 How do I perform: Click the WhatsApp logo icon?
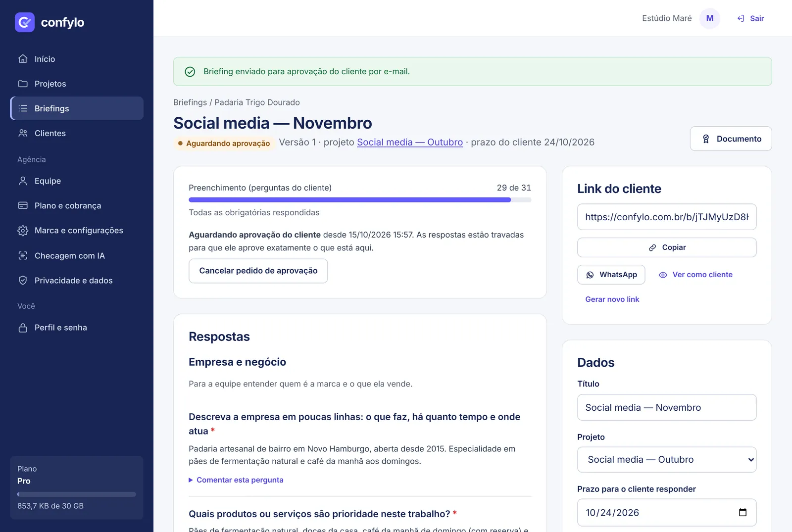(x=590, y=275)
